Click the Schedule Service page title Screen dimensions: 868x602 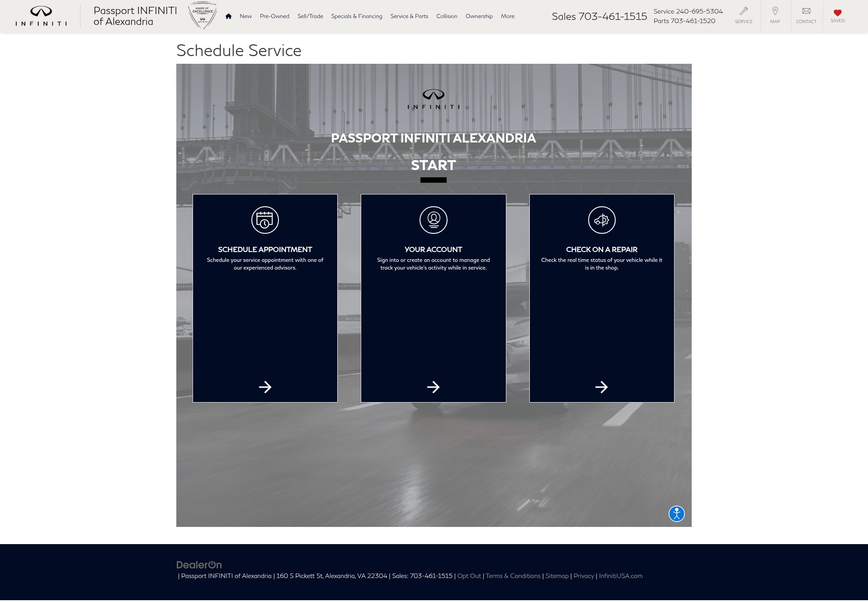[239, 51]
